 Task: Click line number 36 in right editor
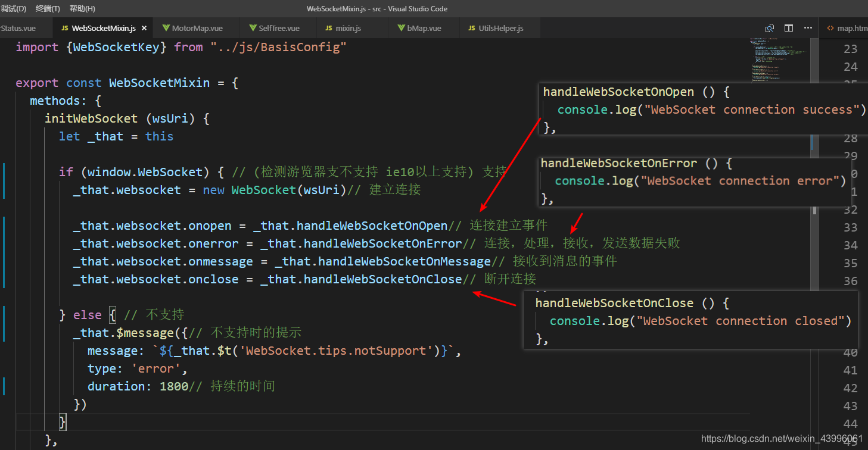(851, 281)
